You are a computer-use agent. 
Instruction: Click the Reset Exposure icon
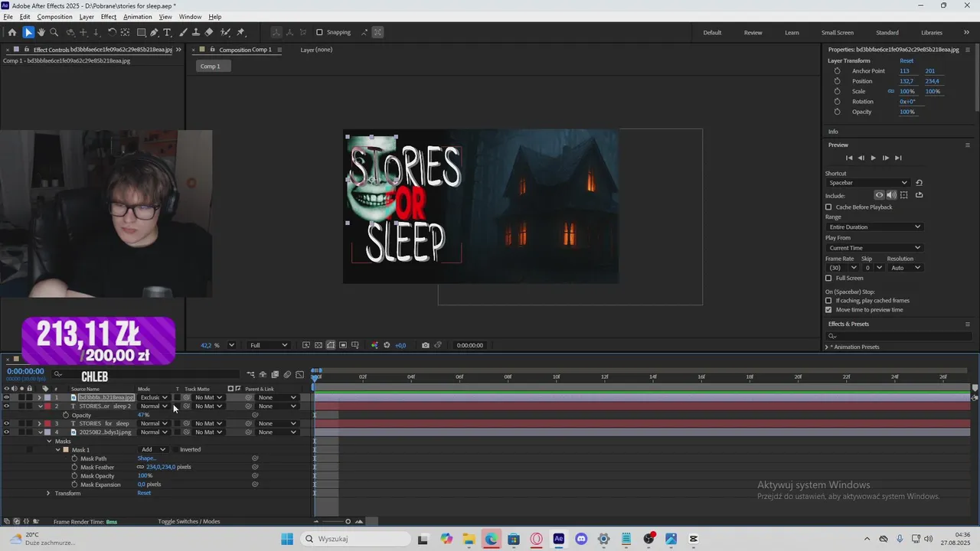coord(387,345)
